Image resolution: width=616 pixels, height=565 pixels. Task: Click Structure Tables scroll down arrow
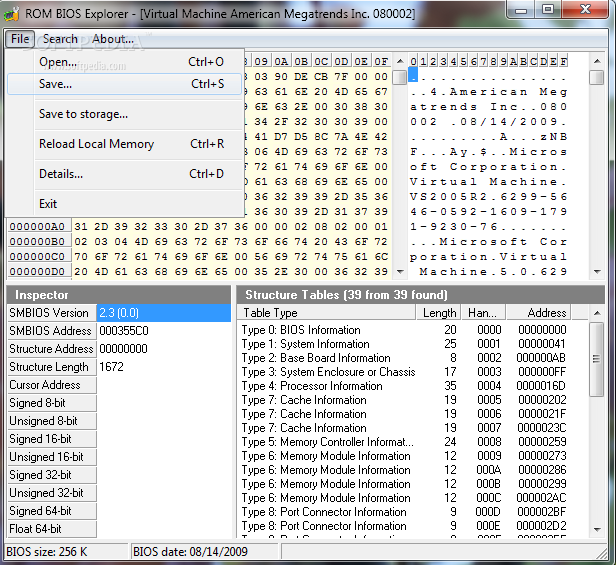pos(598,530)
